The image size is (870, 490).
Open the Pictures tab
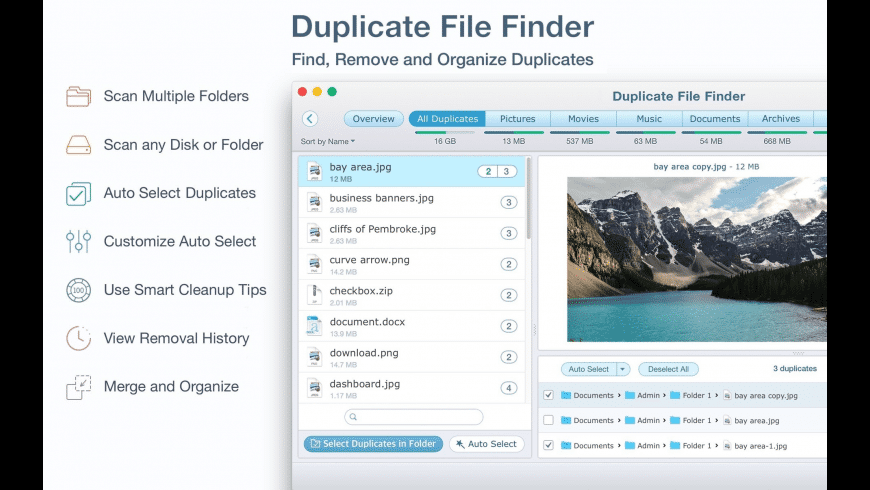(518, 119)
